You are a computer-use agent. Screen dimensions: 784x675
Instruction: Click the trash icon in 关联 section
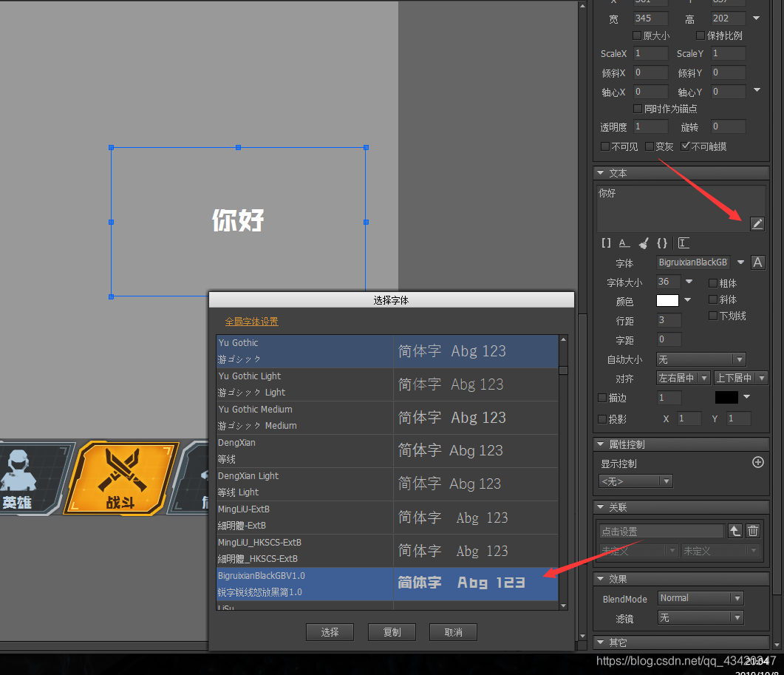coord(753,531)
